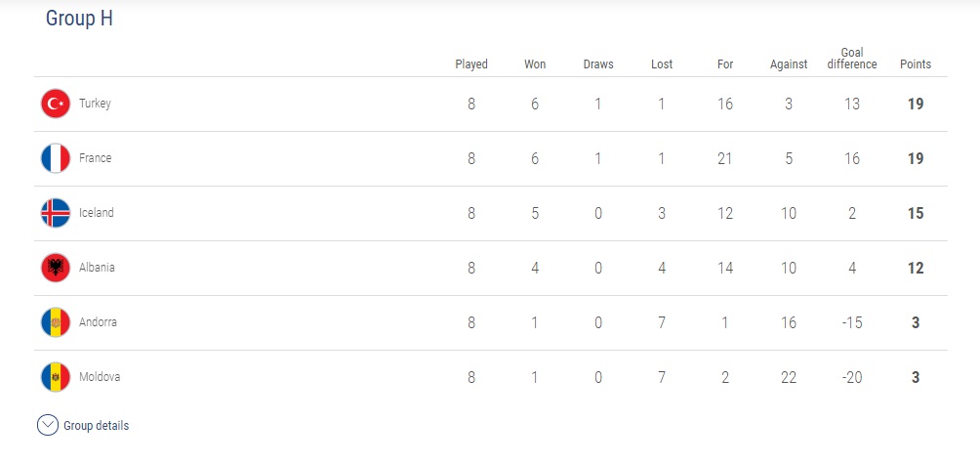Click the Against column header
Viewport: 980px width, 464px height.
789,64
